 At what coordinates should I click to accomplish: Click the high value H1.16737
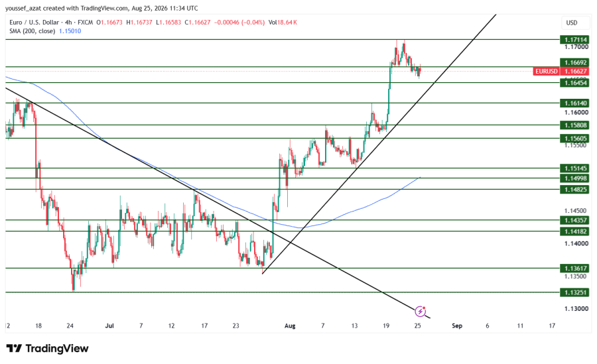coord(139,23)
